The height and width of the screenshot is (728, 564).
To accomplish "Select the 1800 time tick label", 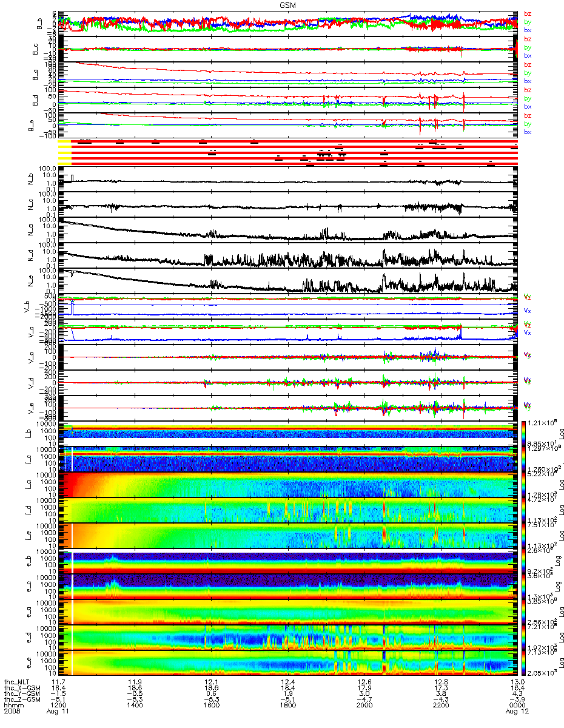I will point(287,704).
